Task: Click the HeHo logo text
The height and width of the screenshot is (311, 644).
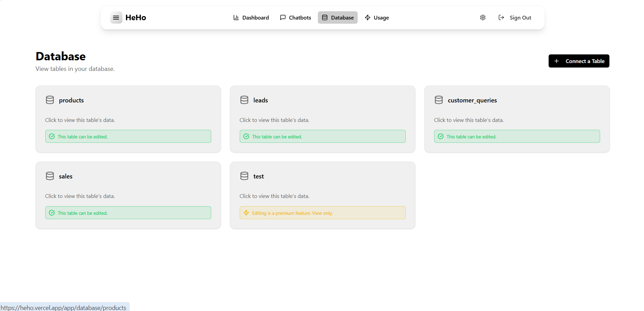Action: pyautogui.click(x=136, y=17)
